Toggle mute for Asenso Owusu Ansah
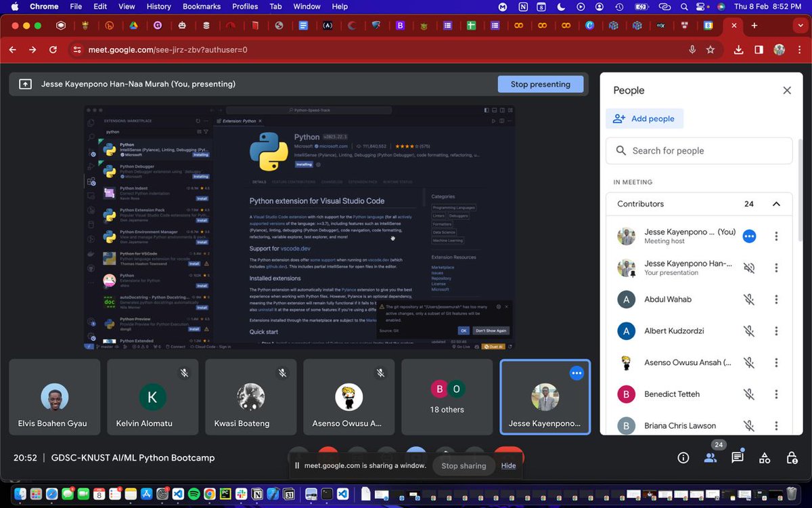 749,362
